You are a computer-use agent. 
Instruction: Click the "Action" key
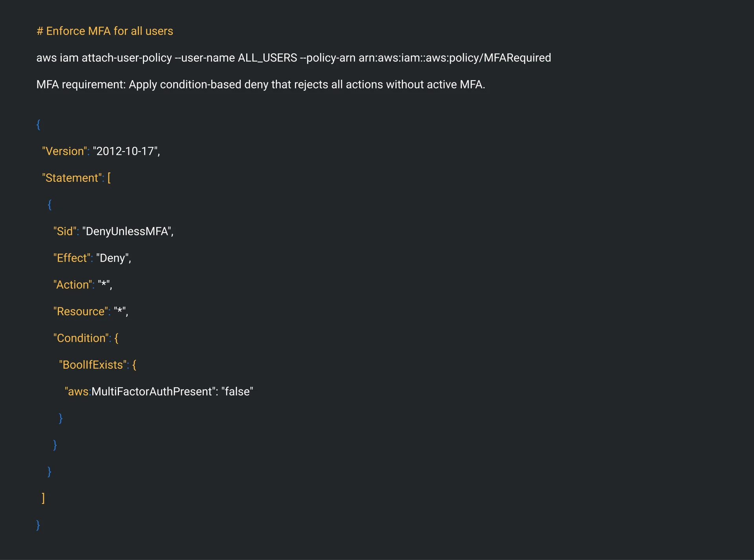73,285
